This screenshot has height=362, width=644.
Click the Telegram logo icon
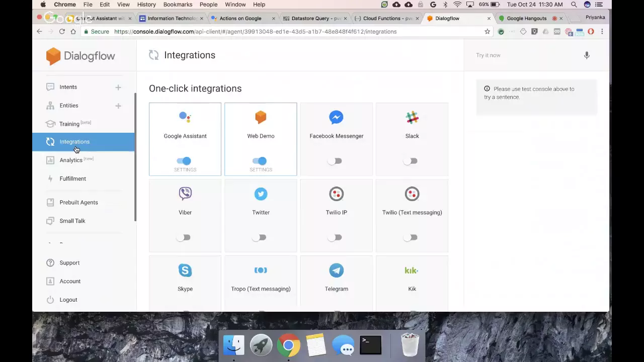tap(336, 270)
